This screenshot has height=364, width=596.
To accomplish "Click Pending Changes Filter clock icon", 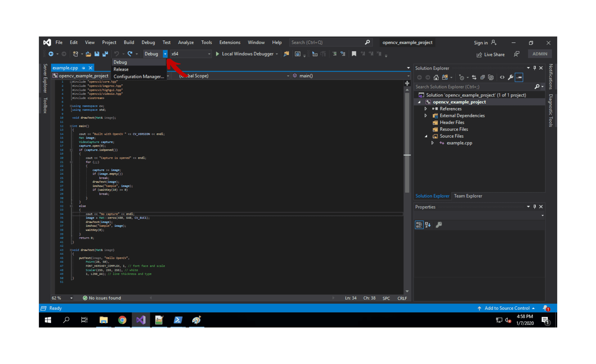I will [462, 78].
